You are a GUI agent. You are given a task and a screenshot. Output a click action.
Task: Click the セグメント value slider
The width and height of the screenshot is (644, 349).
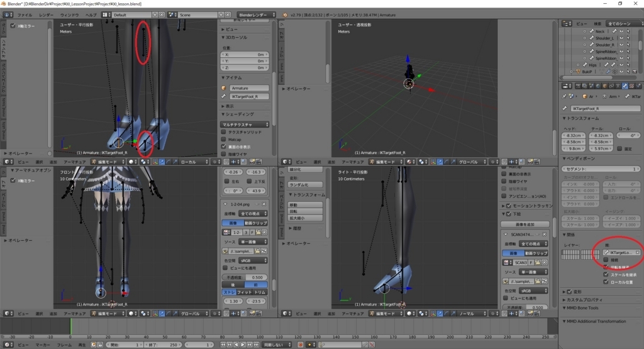(601, 169)
